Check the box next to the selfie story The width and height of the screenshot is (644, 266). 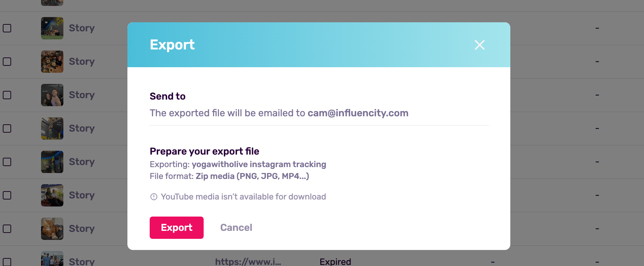tap(7, 95)
